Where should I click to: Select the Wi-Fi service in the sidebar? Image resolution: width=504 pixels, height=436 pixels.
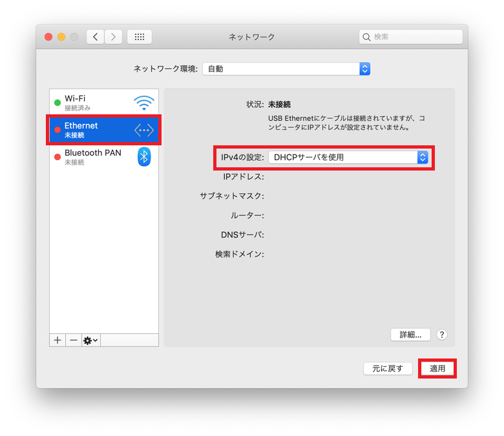tap(104, 103)
